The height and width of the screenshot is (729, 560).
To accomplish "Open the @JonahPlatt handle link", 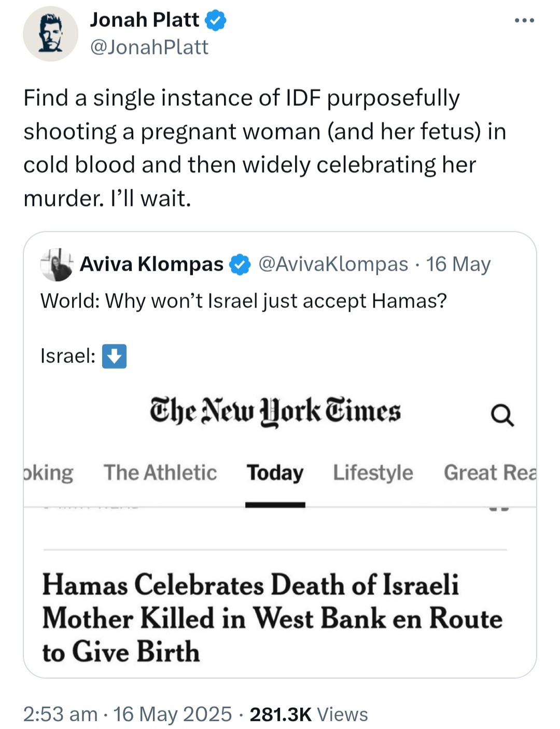I will [149, 48].
